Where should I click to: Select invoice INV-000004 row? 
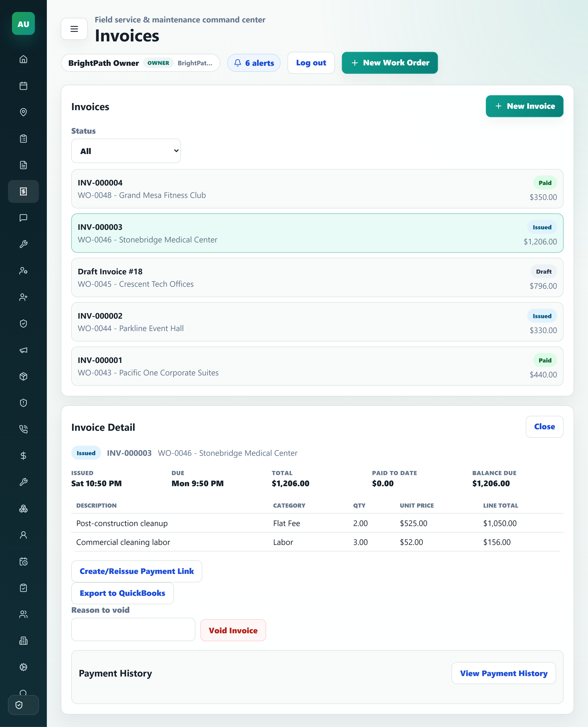click(317, 189)
